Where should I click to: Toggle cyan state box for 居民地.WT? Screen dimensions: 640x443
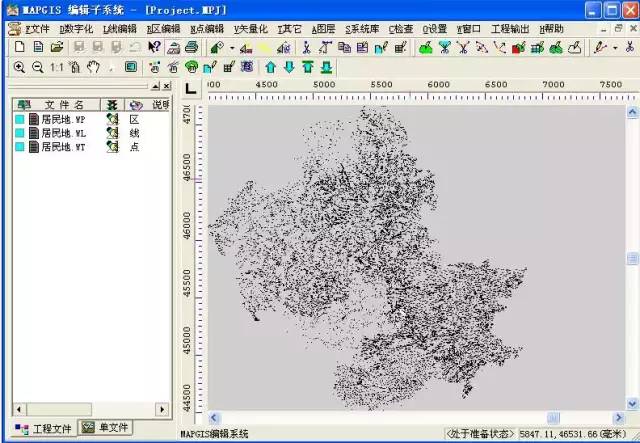pos(20,147)
